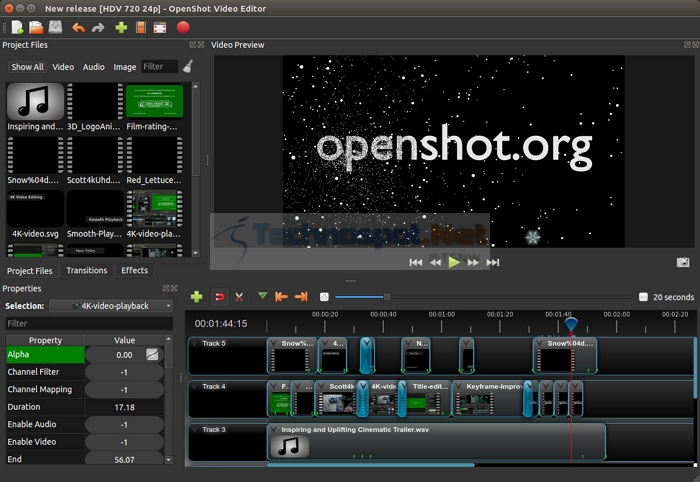Jump to end of video preview
The image size is (700, 482).
pos(492,262)
